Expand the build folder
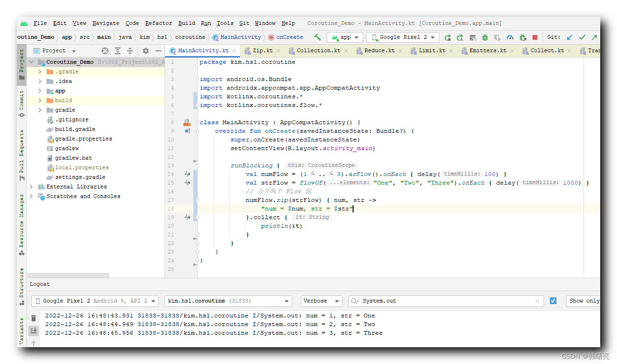The width and height of the screenshot is (617, 364). [x=40, y=100]
